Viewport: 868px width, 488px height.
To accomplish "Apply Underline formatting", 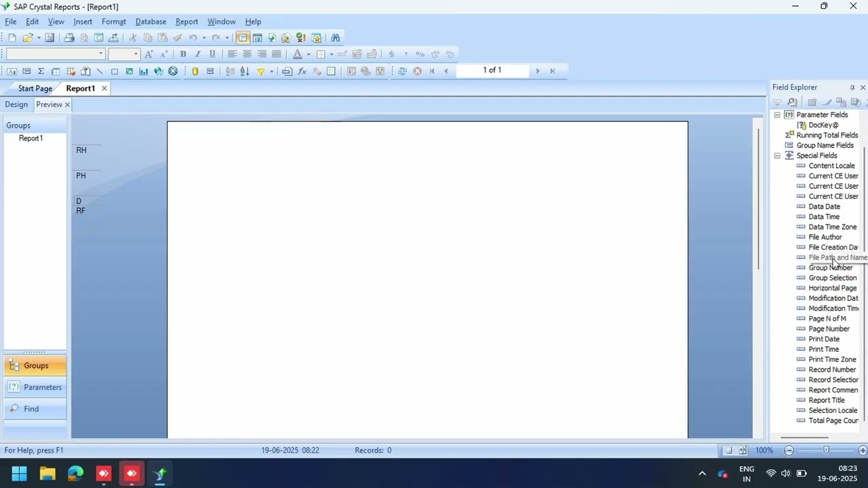I will tap(212, 54).
